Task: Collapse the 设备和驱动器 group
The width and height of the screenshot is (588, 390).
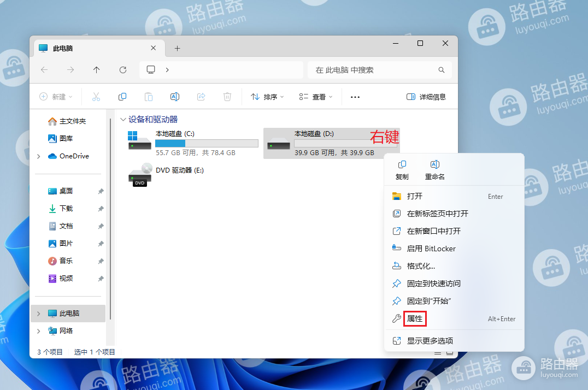Action: click(x=122, y=120)
